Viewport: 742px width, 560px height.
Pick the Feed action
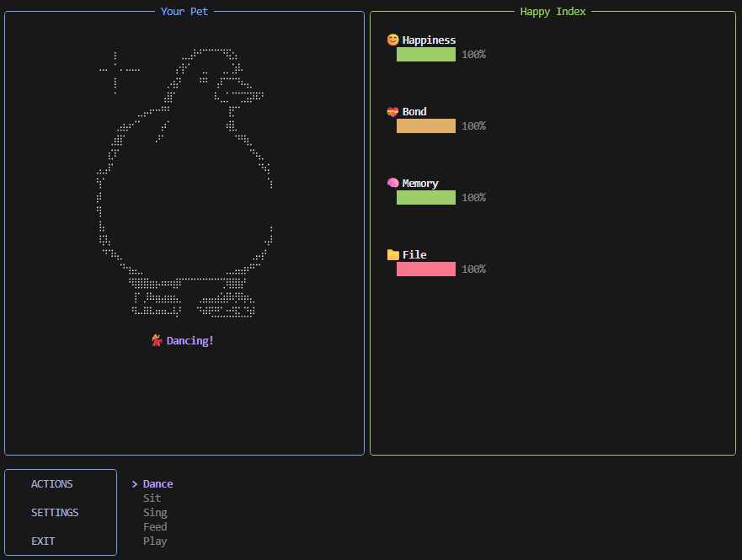click(x=155, y=526)
